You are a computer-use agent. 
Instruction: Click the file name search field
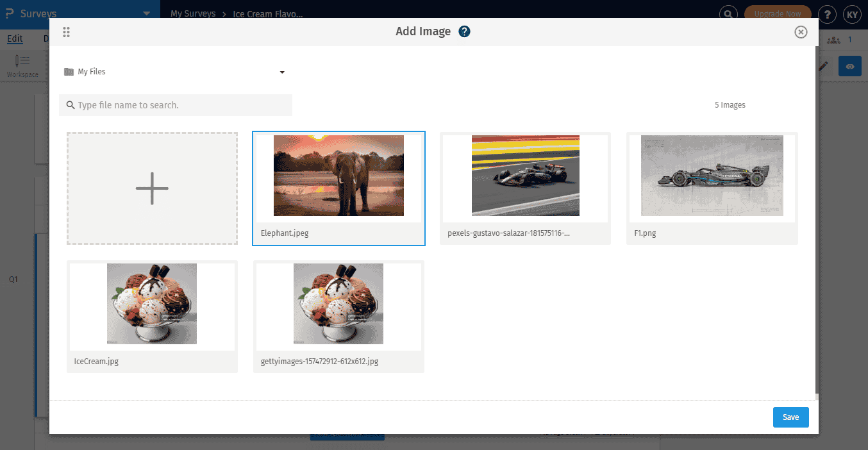coord(175,104)
